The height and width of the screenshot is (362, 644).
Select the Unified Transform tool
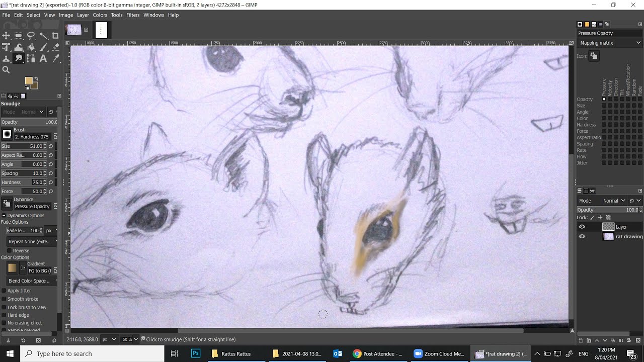point(6,47)
